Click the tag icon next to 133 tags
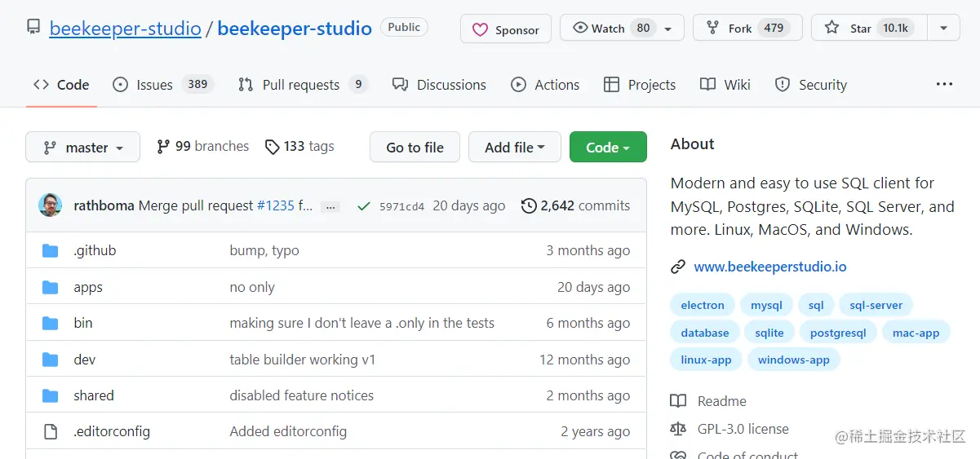 (x=273, y=147)
